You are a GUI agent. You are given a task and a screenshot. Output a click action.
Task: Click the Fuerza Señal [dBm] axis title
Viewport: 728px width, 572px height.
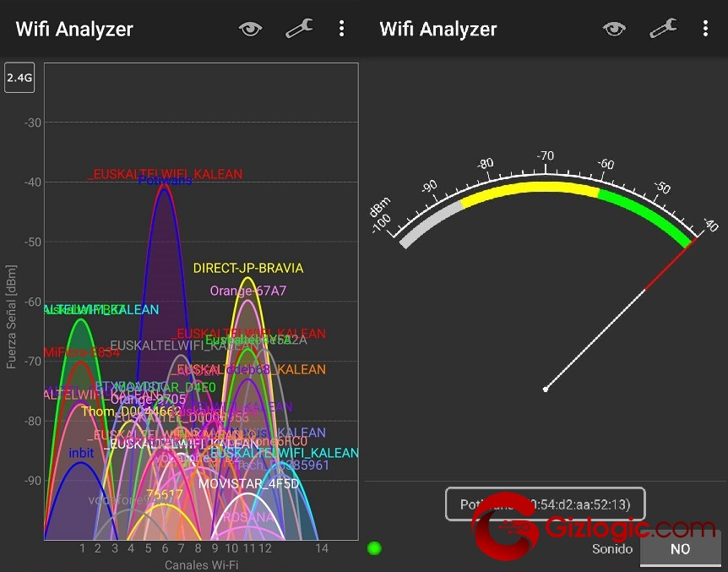pyautogui.click(x=11, y=317)
